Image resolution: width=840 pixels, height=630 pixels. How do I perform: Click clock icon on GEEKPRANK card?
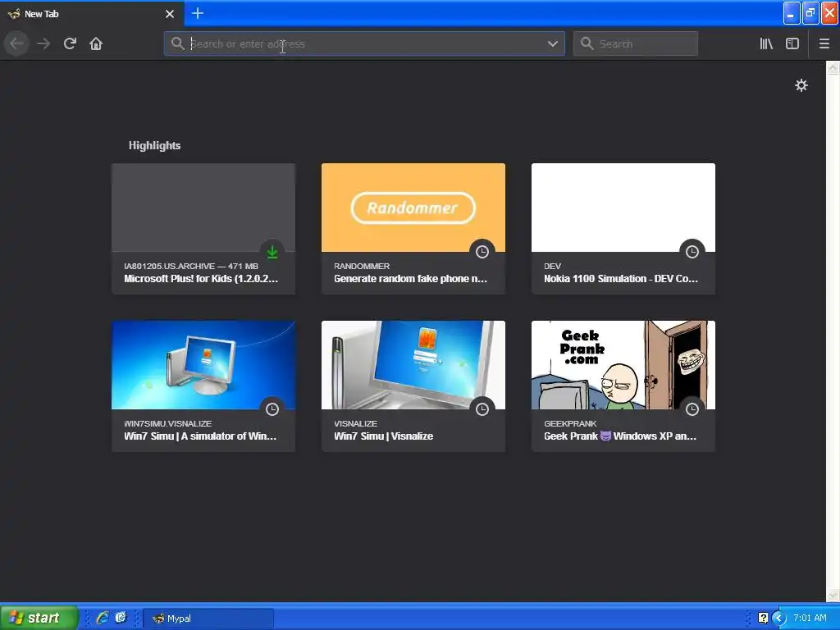pos(692,409)
